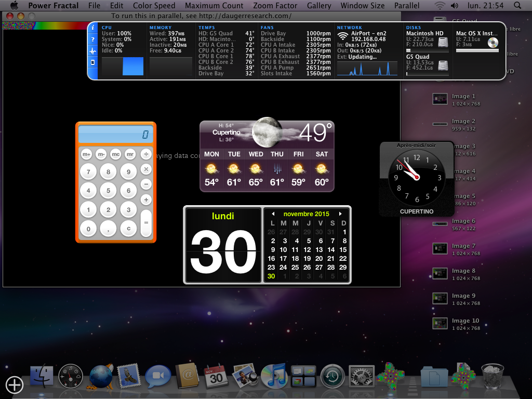Click the big 30 day display in calendar
532x399 pixels.
223,251
